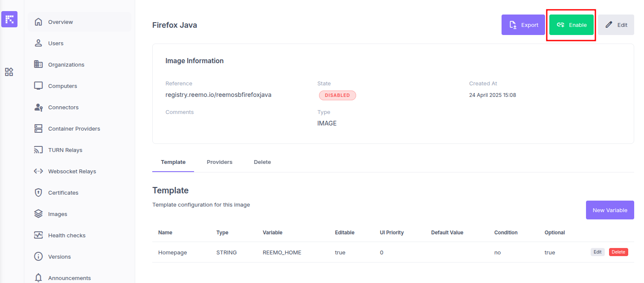The height and width of the screenshot is (283, 644).
Task: Click the Editable column header
Action: click(345, 233)
